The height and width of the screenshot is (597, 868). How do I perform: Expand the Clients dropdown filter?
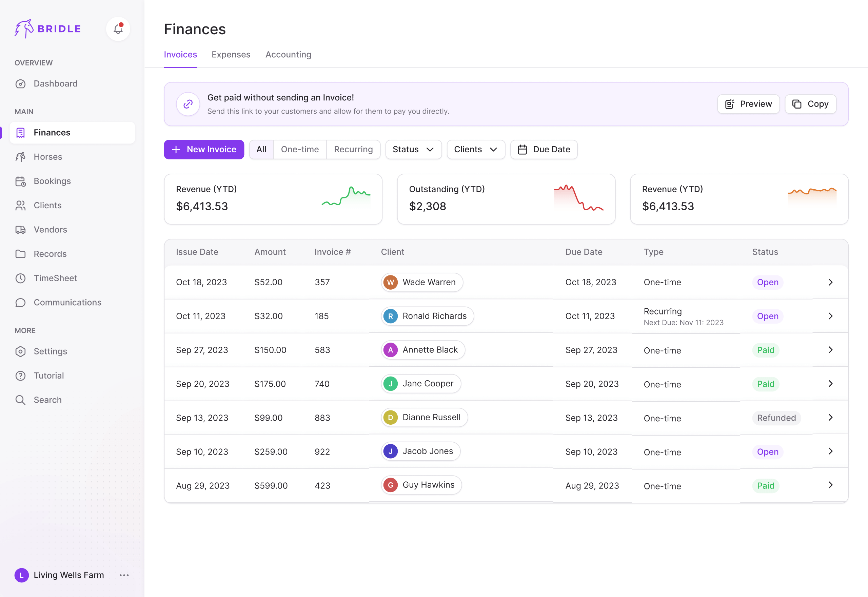click(475, 150)
